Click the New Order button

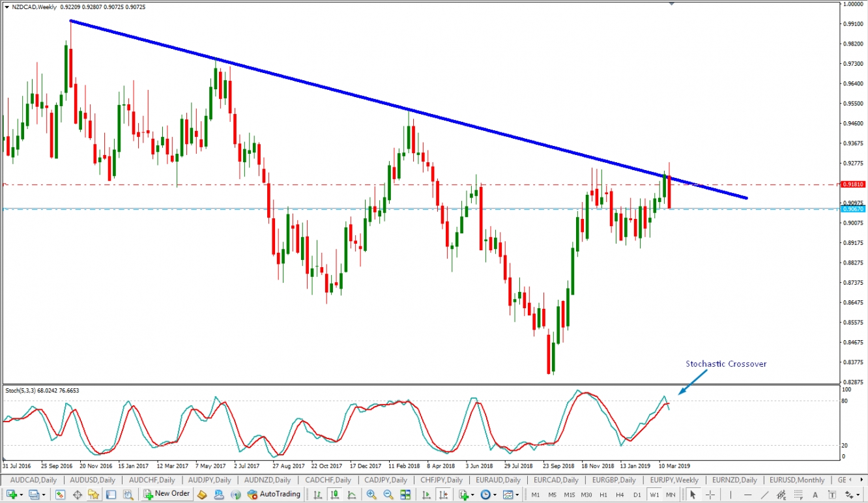[x=167, y=494]
